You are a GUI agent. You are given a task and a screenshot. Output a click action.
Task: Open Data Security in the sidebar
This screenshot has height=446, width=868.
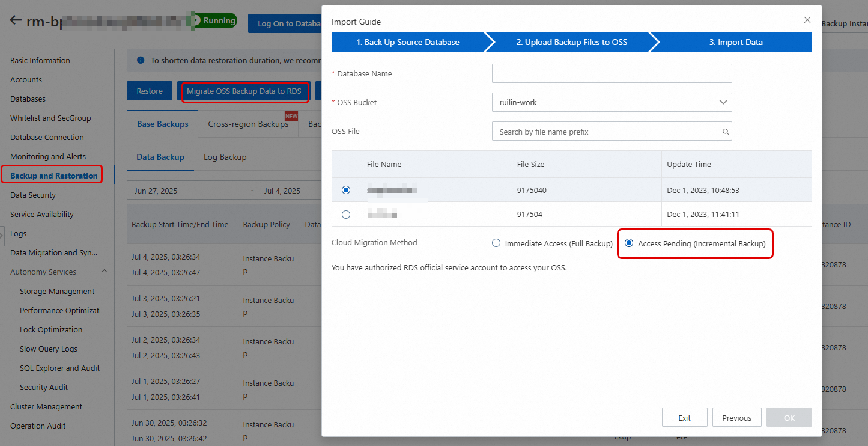33,195
